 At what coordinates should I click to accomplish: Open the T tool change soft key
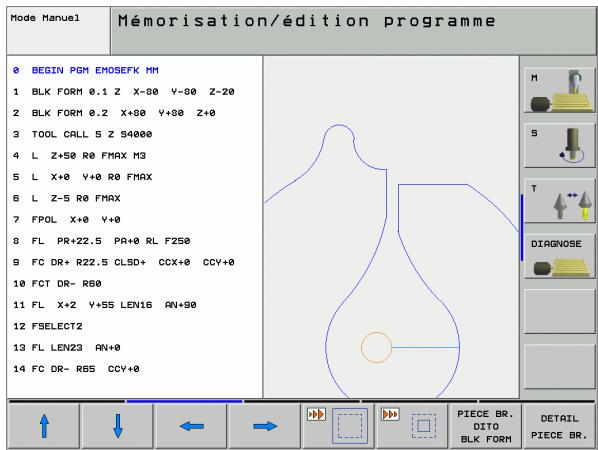559,201
